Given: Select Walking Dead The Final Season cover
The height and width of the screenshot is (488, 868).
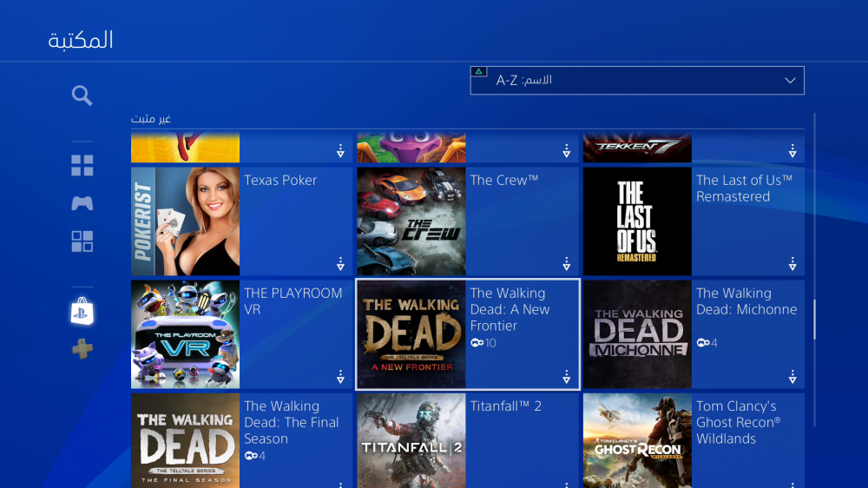Looking at the screenshot, I should coord(186,441).
